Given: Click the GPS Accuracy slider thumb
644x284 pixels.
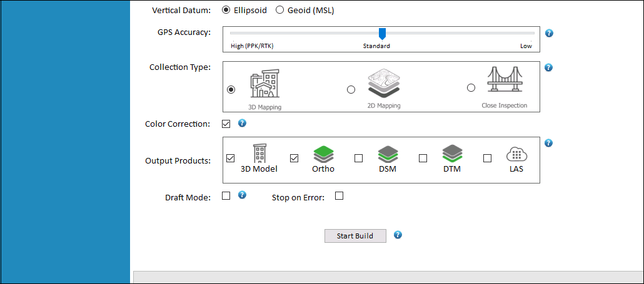Looking at the screenshot, I should coord(383,34).
